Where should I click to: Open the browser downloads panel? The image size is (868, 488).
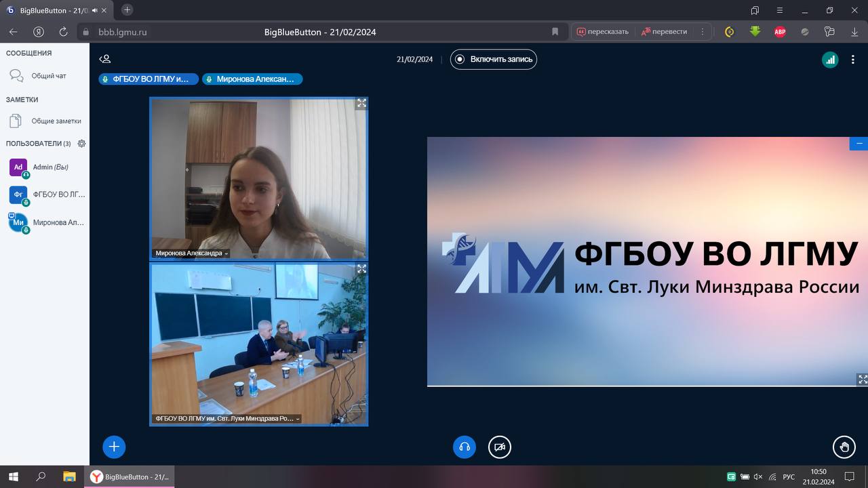[x=854, y=32]
